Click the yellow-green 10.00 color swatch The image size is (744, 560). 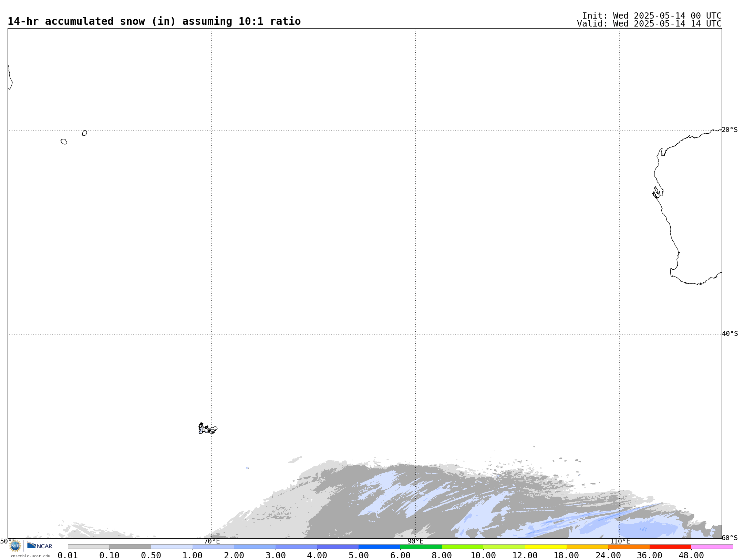click(504, 547)
